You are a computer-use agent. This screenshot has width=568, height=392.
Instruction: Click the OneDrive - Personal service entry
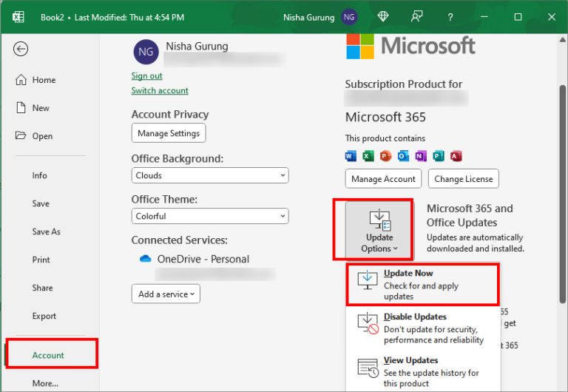pos(203,259)
